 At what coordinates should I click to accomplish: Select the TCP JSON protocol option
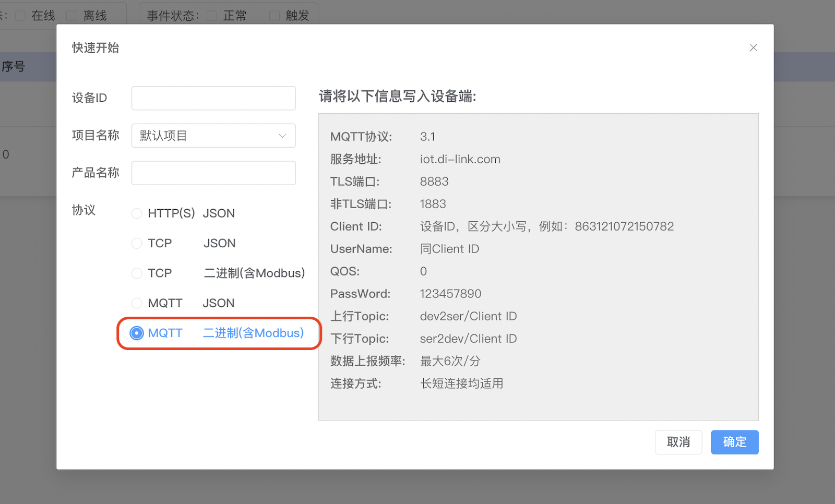click(137, 243)
